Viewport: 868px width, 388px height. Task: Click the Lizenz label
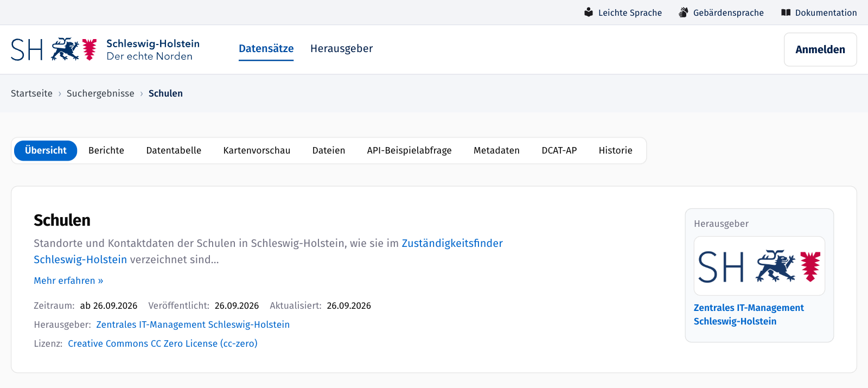48,344
